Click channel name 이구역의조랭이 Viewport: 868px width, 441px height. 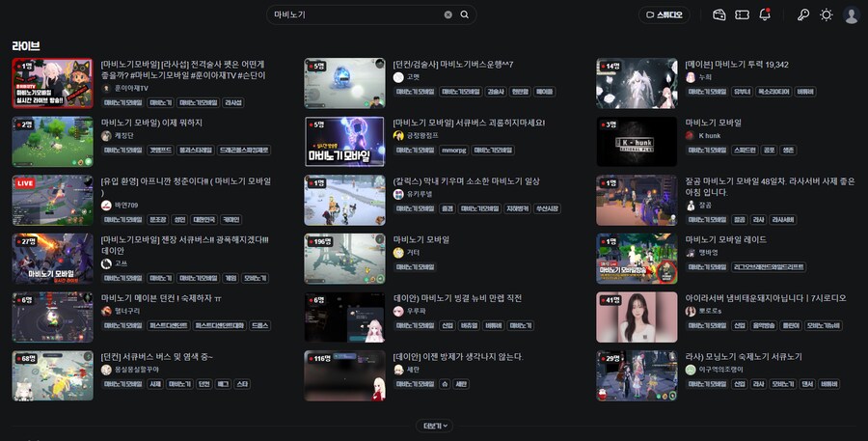720,370
